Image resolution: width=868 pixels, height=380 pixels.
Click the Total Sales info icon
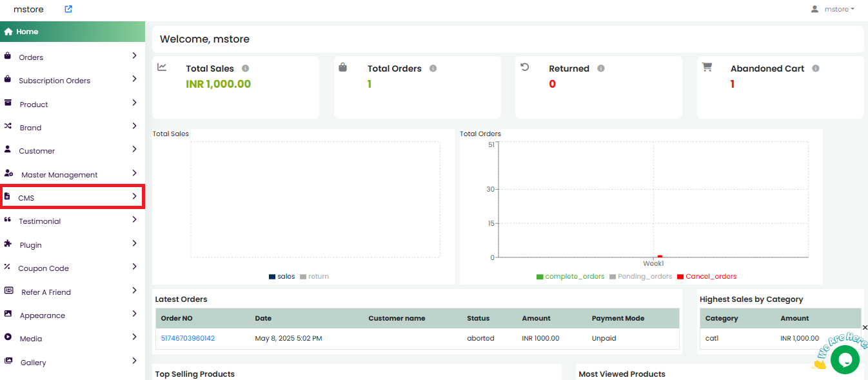coord(245,68)
